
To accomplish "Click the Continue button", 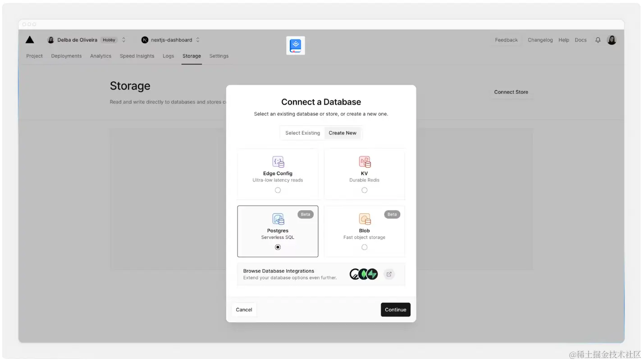I will [x=396, y=310].
